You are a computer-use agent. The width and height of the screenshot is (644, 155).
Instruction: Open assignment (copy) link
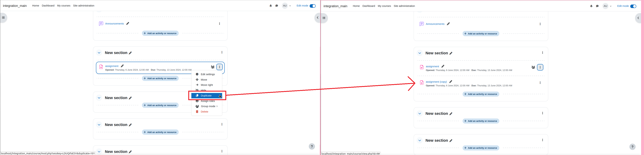[436, 82]
